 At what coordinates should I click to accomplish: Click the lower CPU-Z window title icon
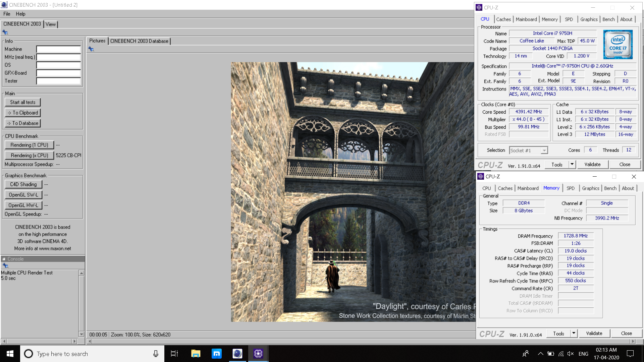(x=481, y=176)
